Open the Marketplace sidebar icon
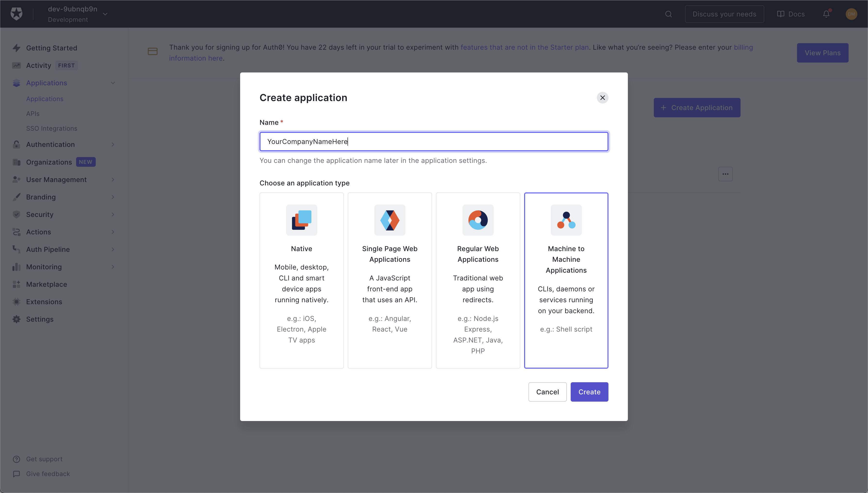868x493 pixels. pyautogui.click(x=16, y=284)
